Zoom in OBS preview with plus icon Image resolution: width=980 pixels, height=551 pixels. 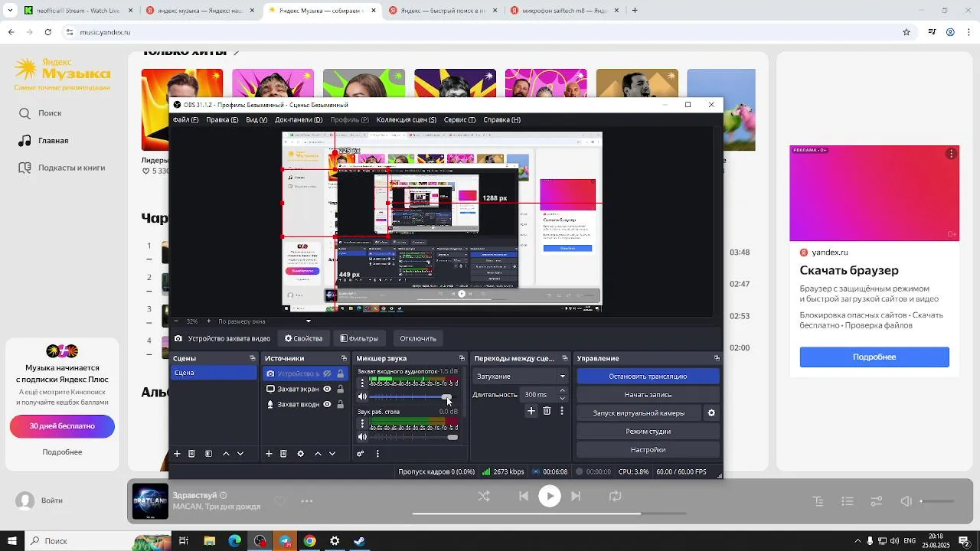pos(207,321)
